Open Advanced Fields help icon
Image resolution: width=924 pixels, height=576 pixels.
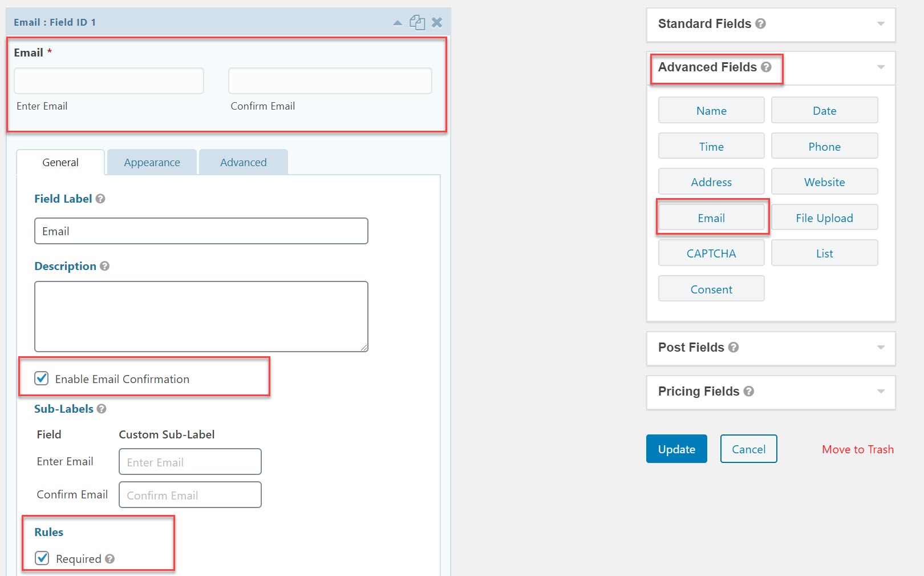click(766, 67)
